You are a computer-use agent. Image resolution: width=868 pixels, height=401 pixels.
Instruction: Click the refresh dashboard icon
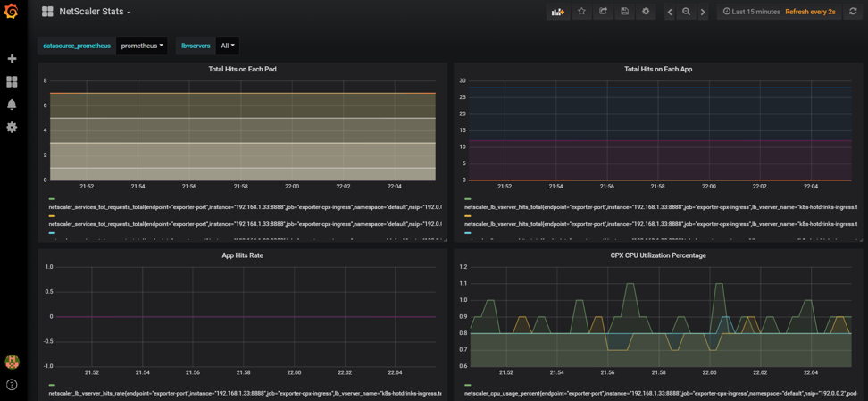(853, 12)
